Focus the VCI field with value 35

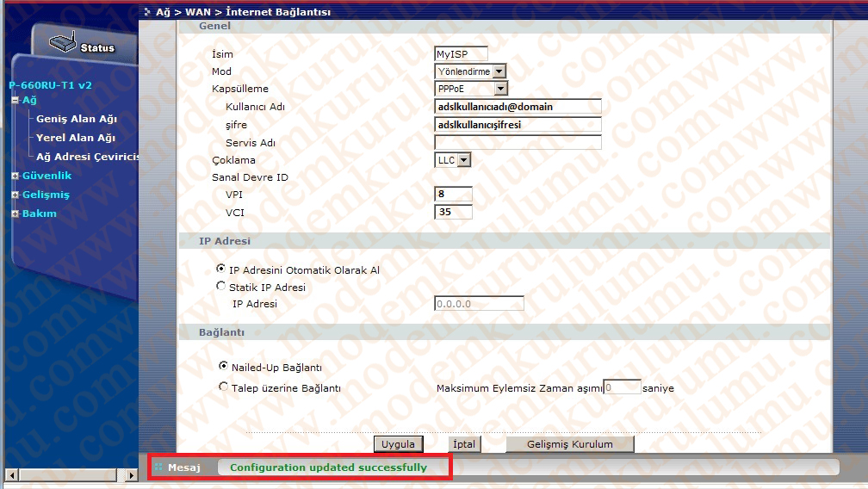[x=453, y=212]
